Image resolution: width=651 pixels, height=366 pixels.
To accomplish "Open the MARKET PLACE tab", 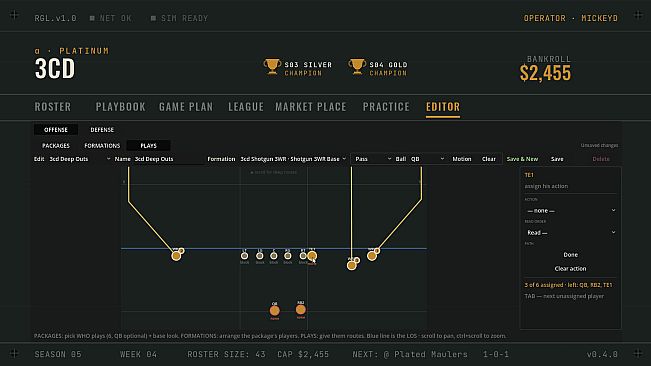I will (x=311, y=107).
